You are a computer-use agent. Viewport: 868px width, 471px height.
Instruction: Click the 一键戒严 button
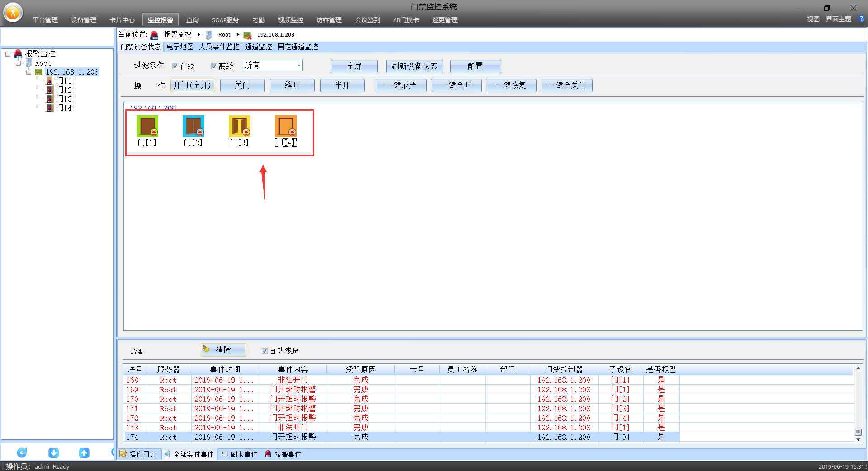pos(401,85)
